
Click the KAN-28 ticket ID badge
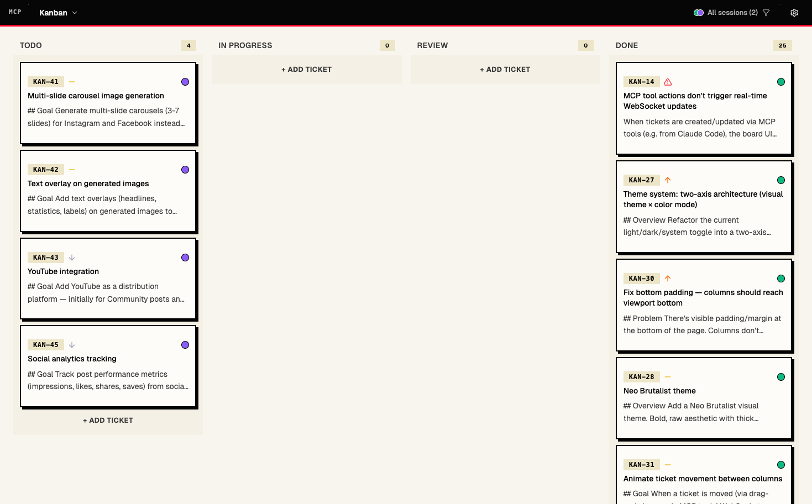642,377
